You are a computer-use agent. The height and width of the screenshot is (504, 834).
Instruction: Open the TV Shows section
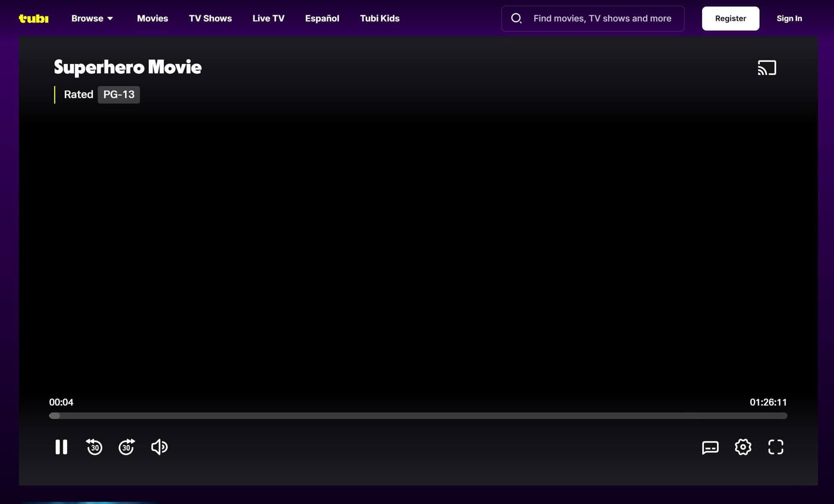pyautogui.click(x=210, y=18)
